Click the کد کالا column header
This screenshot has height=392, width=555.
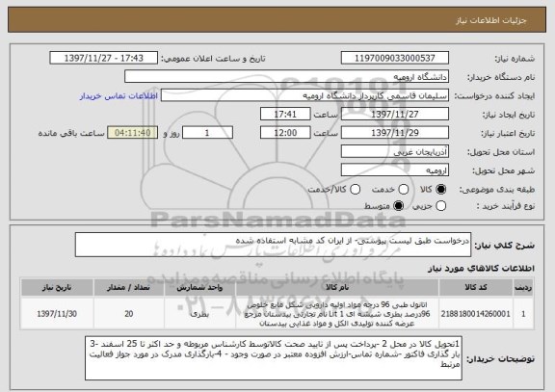coord(476,288)
